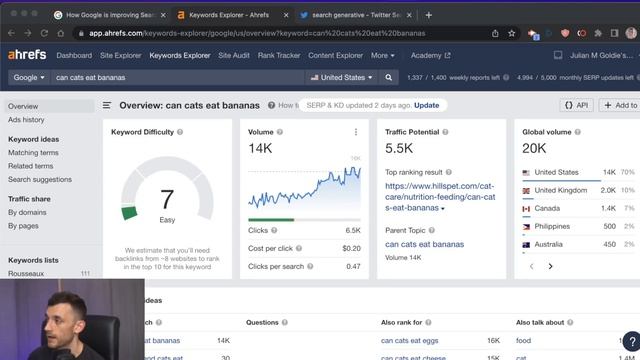Viewport: 640px width, 360px height.
Task: Open Julian M Goldie's account menu
Action: coord(602,55)
